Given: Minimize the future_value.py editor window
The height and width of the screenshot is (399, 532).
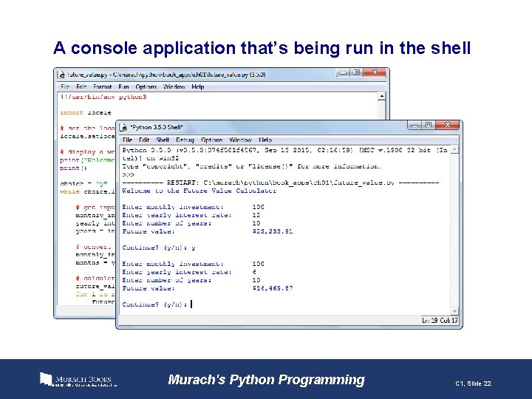Looking at the screenshot, I should pyautogui.click(x=343, y=72).
